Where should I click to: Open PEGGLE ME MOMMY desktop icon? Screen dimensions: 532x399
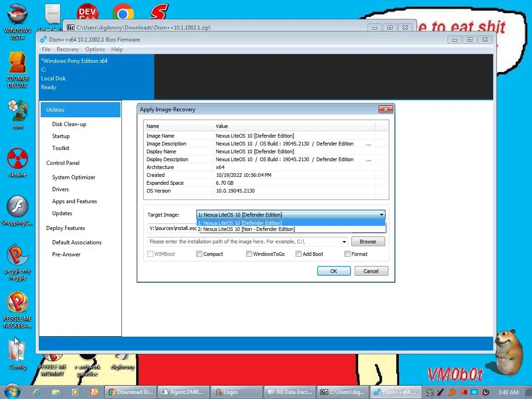pos(52,366)
